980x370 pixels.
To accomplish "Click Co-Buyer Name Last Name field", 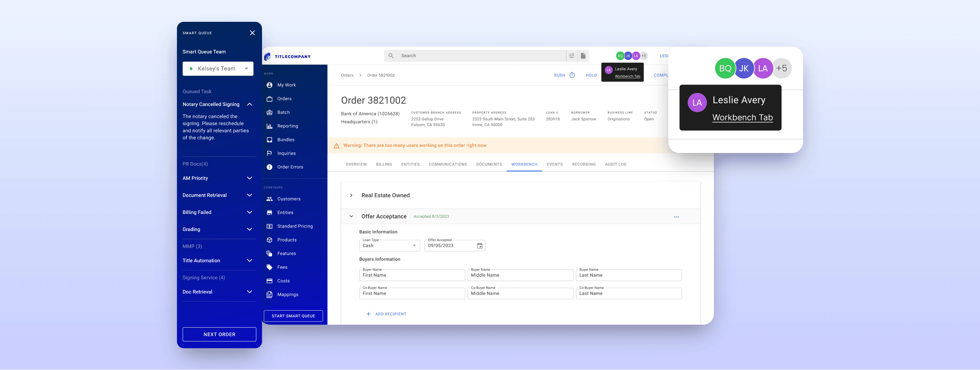I will point(628,293).
